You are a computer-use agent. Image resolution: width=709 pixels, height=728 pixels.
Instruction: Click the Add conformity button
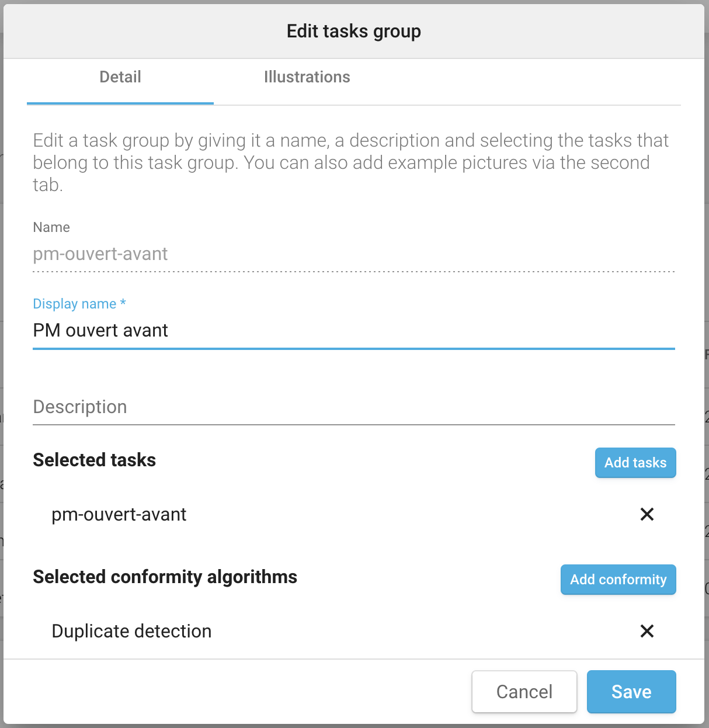point(618,580)
